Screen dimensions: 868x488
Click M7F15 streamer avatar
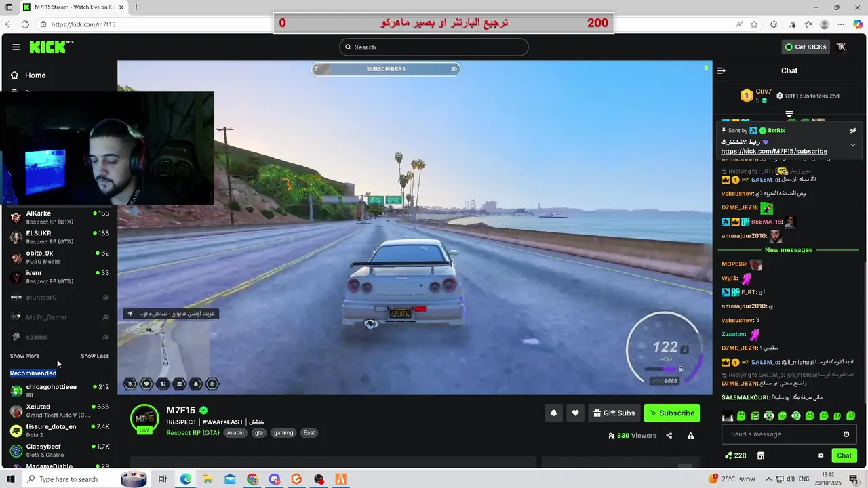[x=144, y=419]
